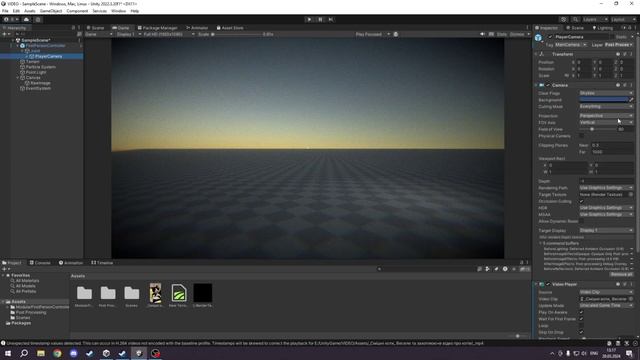
Task: Open the File menu
Action: coord(5,11)
